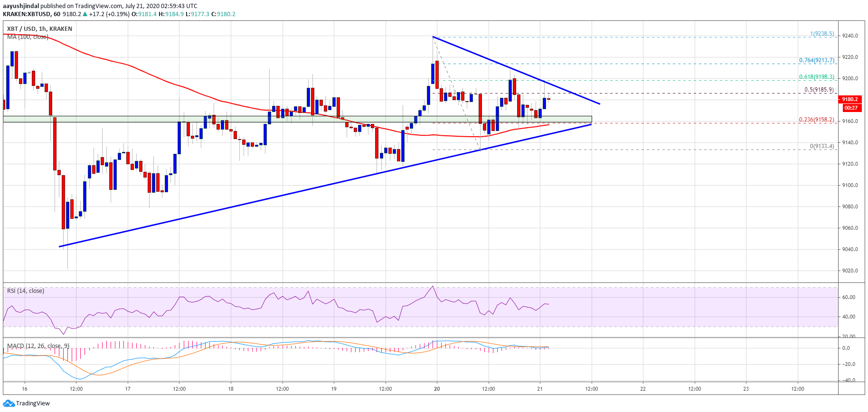Select the MA (100, close) indicator label

coord(28,37)
